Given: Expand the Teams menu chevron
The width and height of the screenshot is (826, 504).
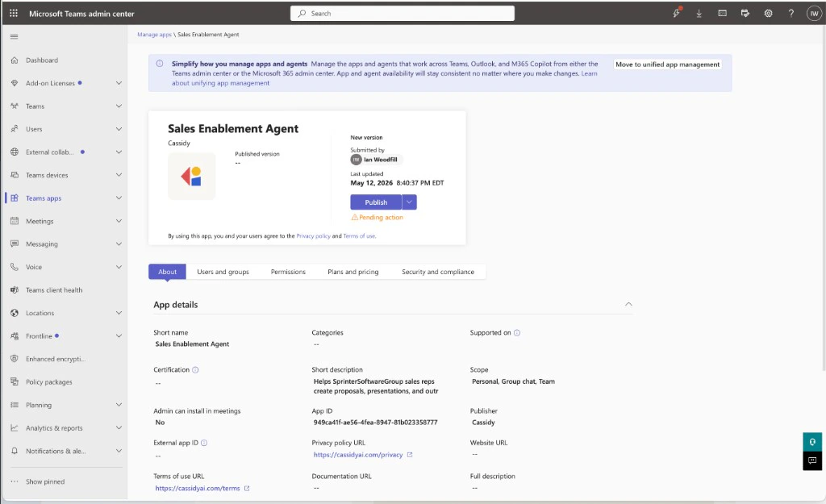Looking at the screenshot, I should click(x=119, y=106).
